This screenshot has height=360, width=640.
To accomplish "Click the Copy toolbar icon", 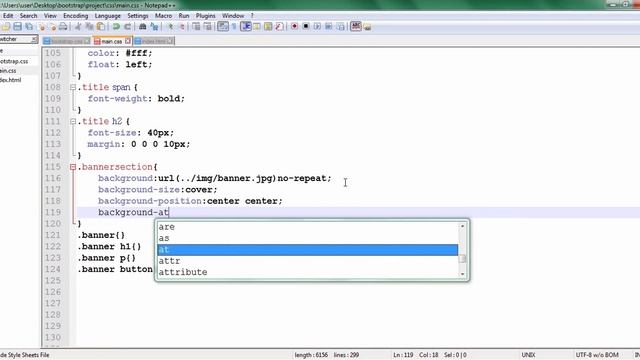I will click(x=89, y=27).
